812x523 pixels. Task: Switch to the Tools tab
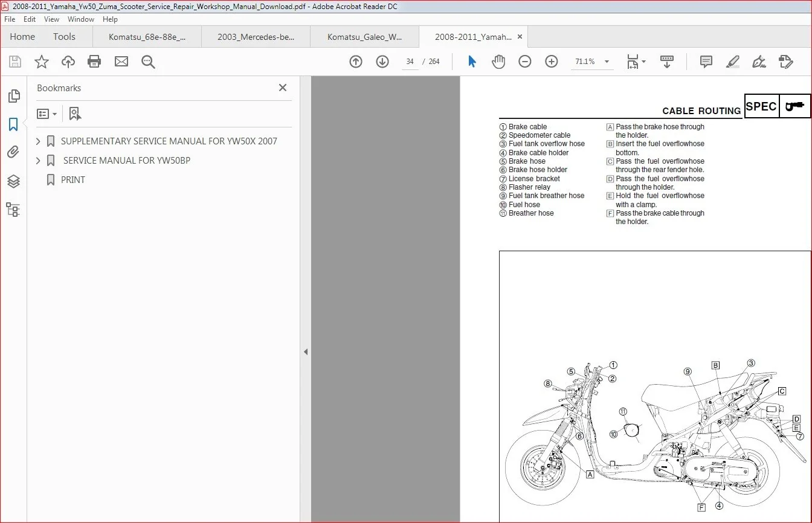pos(64,37)
